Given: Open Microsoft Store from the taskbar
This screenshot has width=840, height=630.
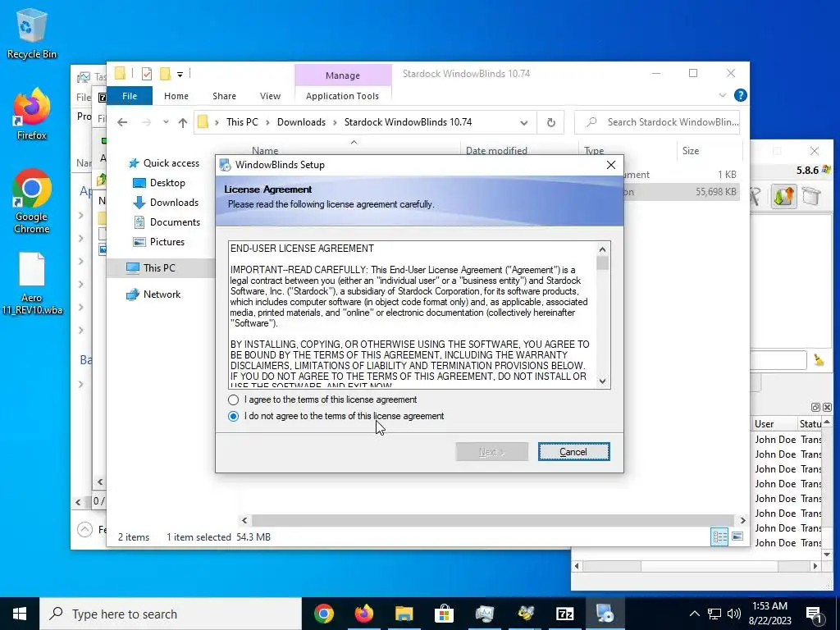Looking at the screenshot, I should tap(444, 614).
